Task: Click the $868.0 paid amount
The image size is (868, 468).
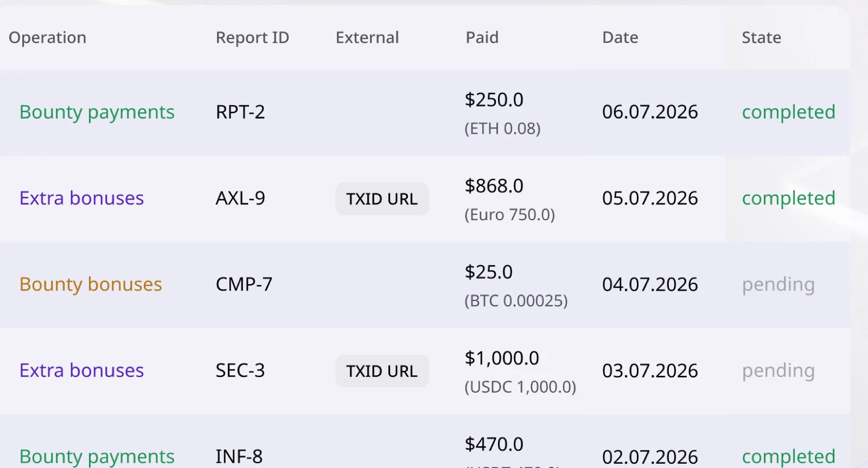Action: (x=494, y=186)
